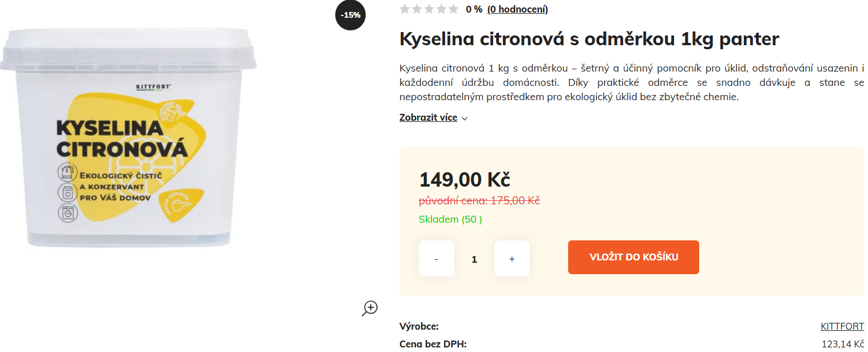Image resolution: width=868 pixels, height=352 pixels.
Task: Click the fifth rating star
Action: click(x=453, y=9)
